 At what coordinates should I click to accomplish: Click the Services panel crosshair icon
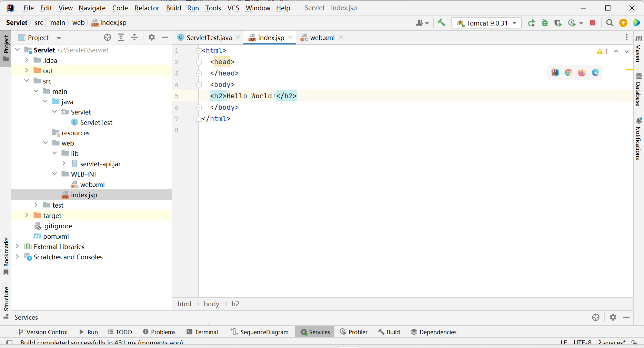596,317
